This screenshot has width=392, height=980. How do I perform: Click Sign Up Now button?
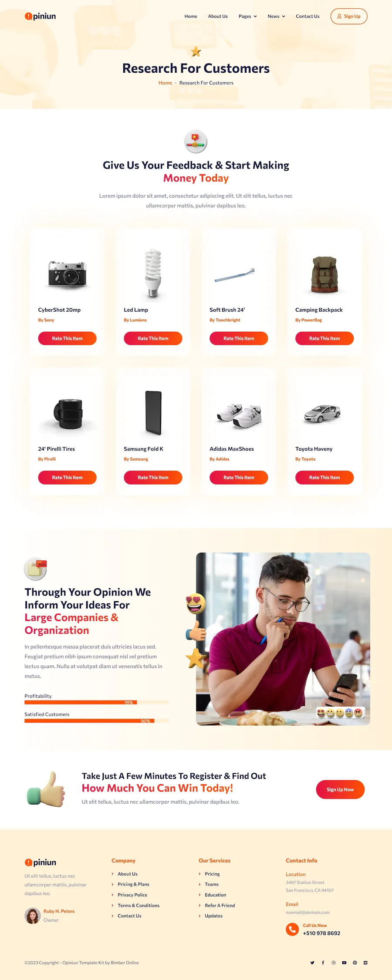click(340, 789)
